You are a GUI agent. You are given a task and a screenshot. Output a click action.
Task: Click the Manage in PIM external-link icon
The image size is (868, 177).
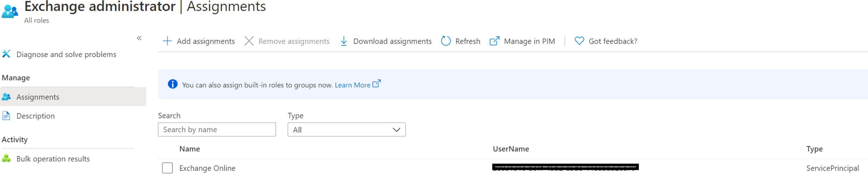point(494,41)
